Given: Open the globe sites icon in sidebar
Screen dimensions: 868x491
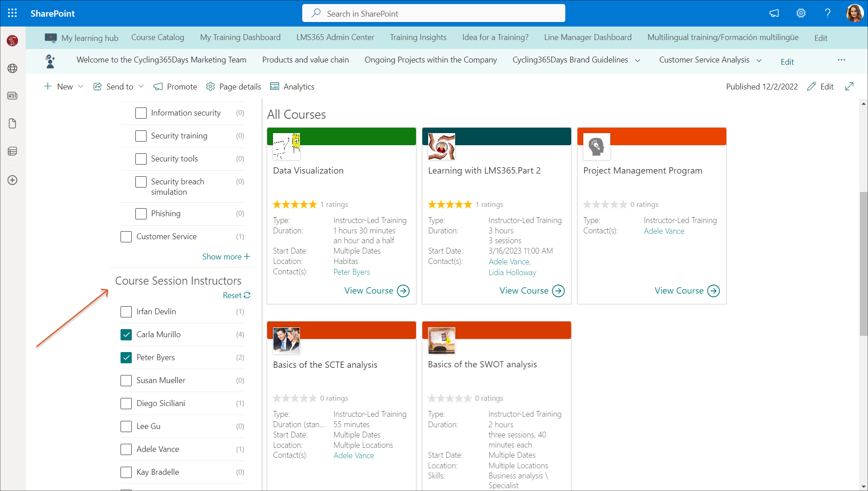Looking at the screenshot, I should tap(13, 68).
